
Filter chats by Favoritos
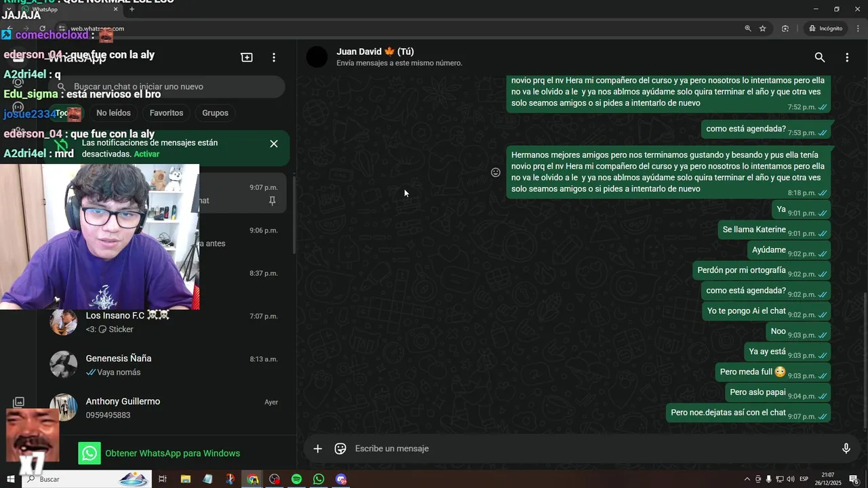pyautogui.click(x=166, y=113)
